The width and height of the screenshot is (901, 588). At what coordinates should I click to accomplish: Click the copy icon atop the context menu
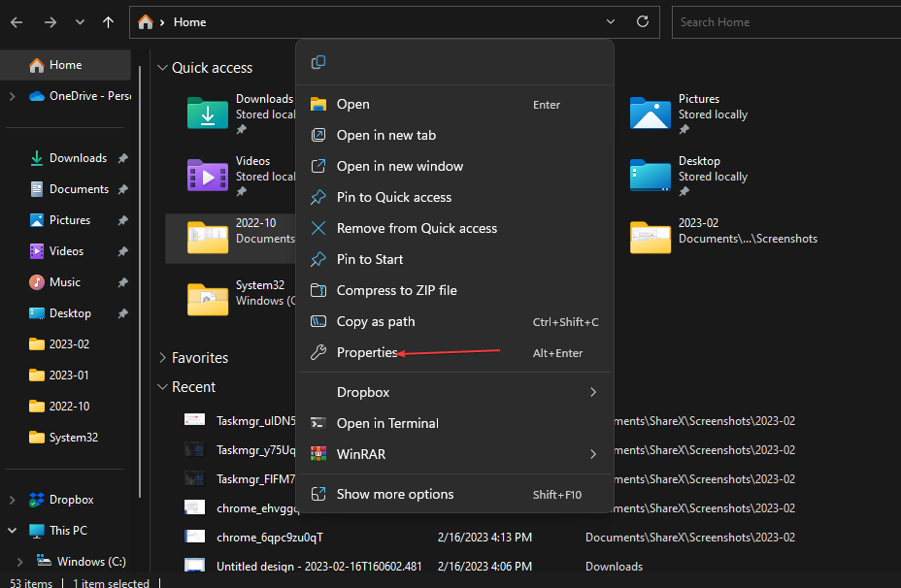317,61
